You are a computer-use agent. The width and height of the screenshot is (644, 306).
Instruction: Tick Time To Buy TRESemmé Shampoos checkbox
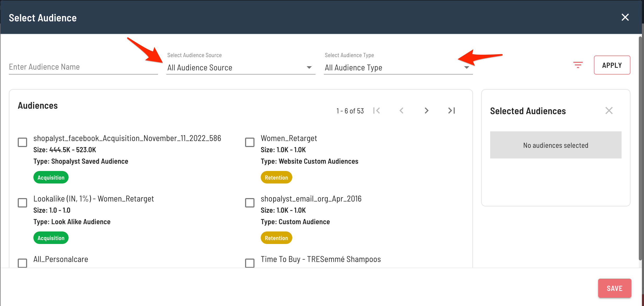pos(250,263)
